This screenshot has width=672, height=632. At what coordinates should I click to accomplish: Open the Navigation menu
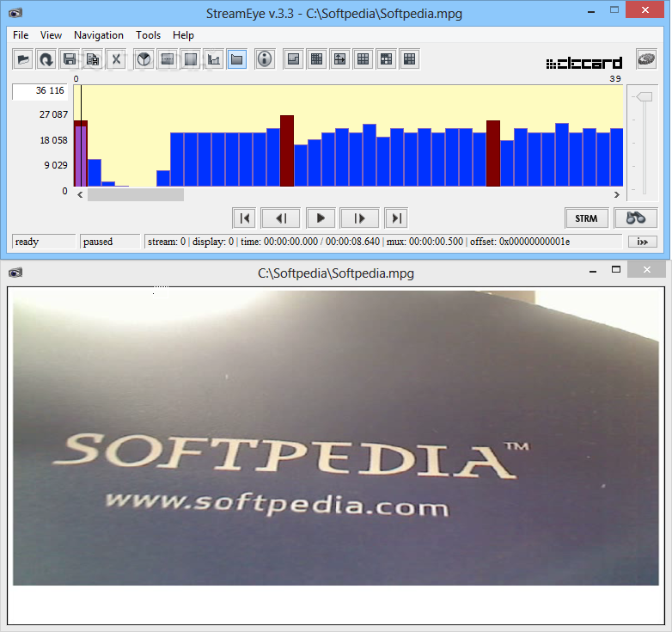[99, 35]
